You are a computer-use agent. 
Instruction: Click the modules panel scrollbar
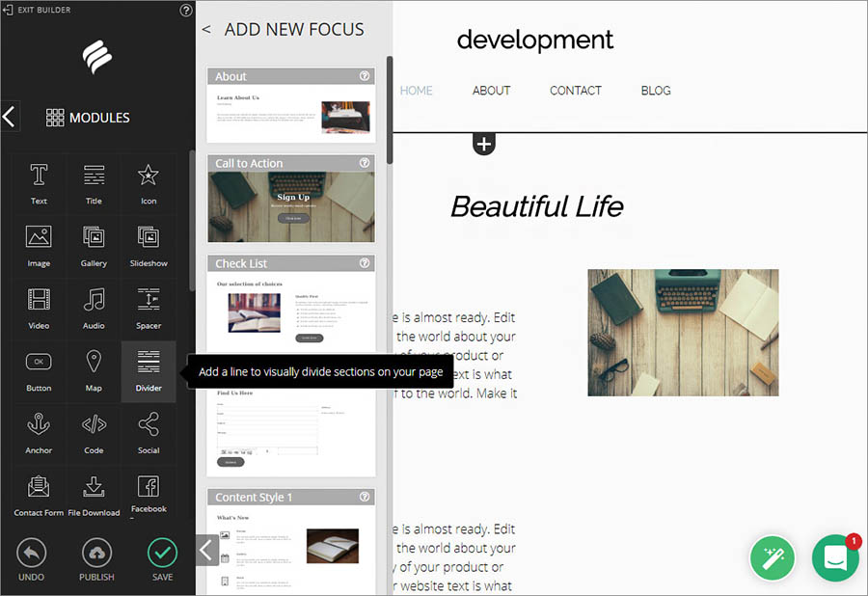coord(192,220)
